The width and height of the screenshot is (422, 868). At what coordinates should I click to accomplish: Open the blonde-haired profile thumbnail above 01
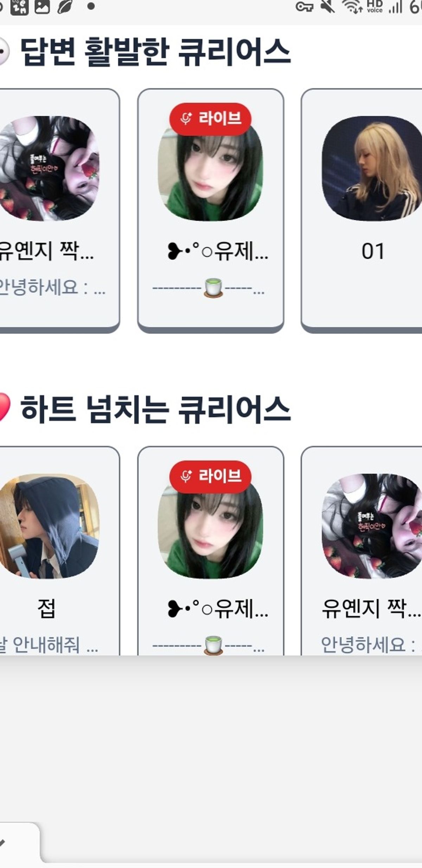tap(372, 169)
